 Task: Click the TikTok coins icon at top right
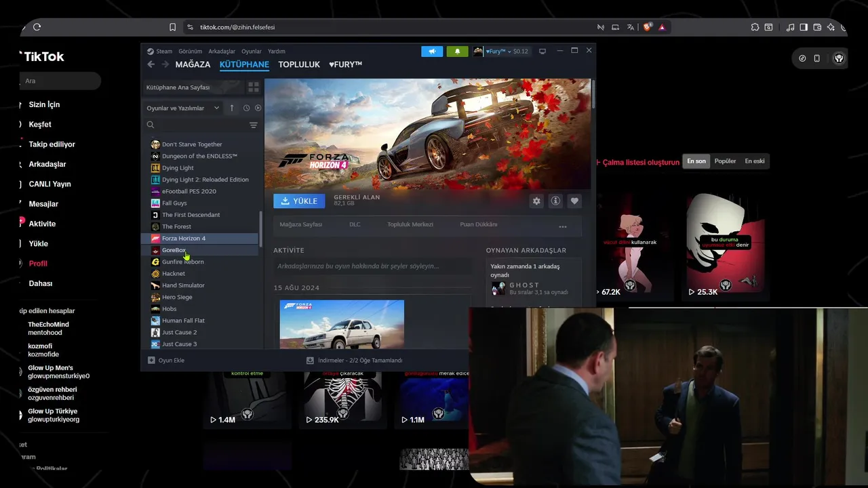coord(802,58)
